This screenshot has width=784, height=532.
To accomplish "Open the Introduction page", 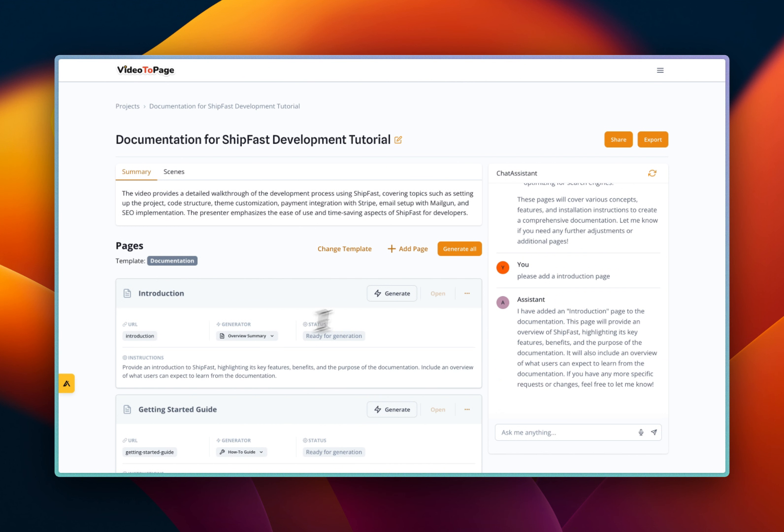I will (438, 294).
